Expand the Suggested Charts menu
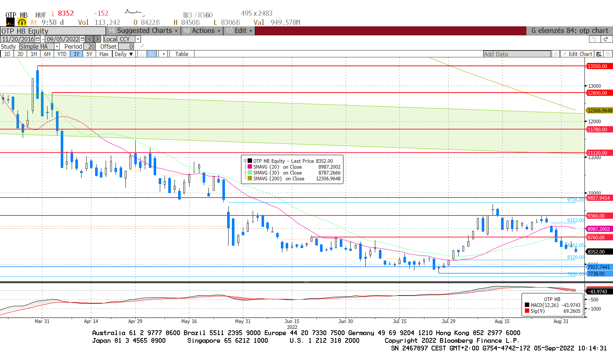 143,31
